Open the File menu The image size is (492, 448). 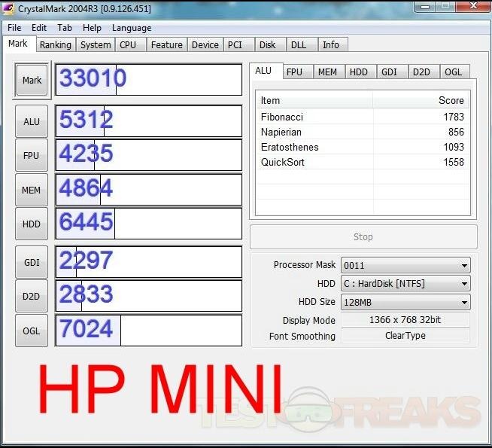[x=14, y=28]
